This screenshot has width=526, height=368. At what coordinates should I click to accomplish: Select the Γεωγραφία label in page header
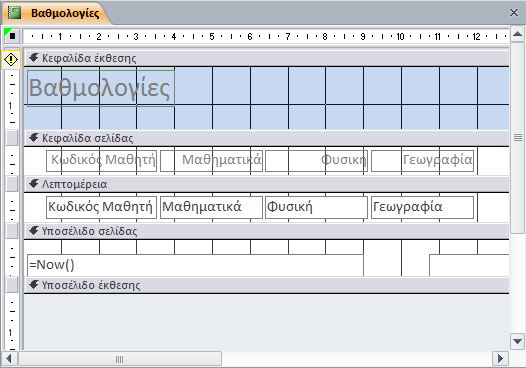click(422, 161)
